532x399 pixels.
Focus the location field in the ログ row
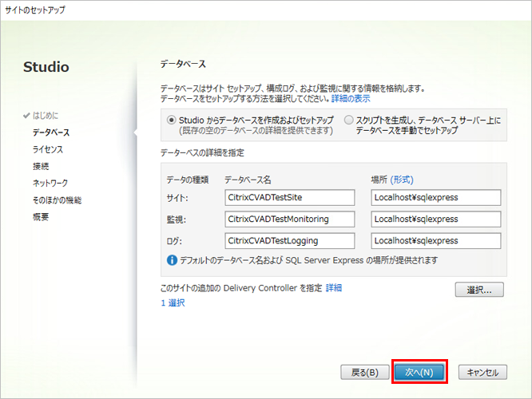435,240
